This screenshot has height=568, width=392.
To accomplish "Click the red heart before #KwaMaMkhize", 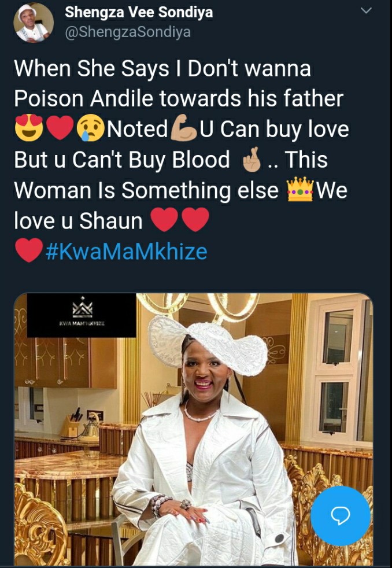I will (x=29, y=250).
